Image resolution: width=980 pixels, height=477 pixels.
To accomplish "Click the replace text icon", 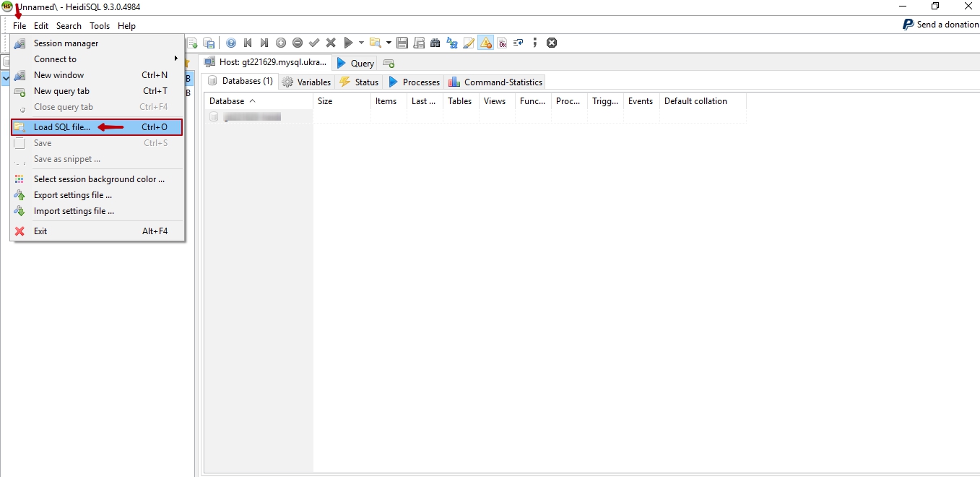I will click(x=452, y=43).
